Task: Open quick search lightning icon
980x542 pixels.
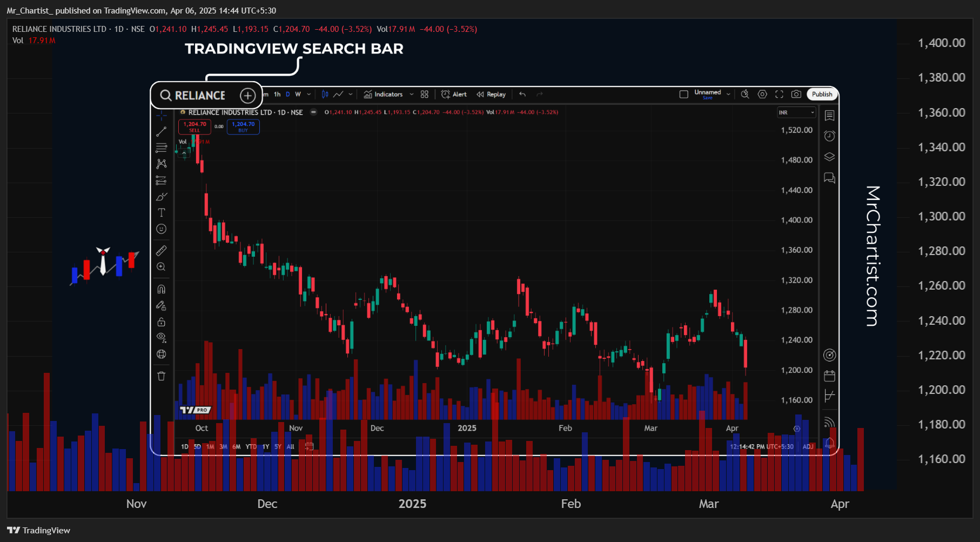Action: 745,95
